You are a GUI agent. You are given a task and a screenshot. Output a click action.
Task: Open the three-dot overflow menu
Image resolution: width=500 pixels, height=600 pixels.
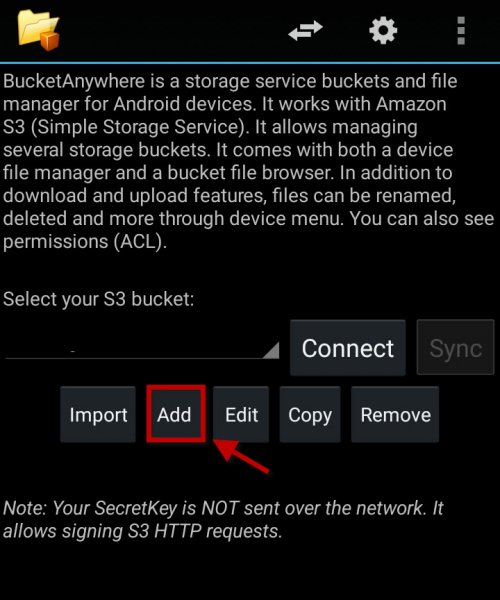click(461, 31)
